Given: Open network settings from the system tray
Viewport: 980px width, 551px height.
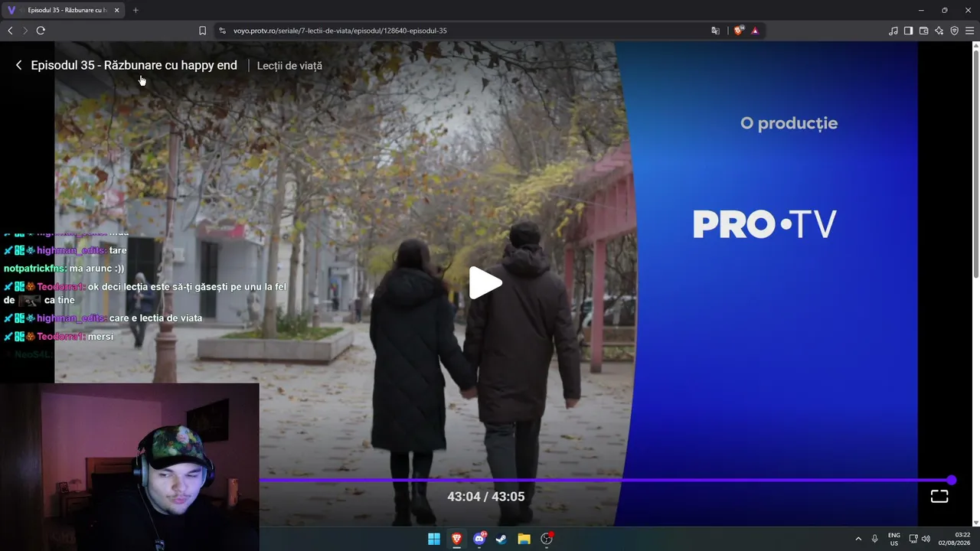Looking at the screenshot, I should (913, 539).
